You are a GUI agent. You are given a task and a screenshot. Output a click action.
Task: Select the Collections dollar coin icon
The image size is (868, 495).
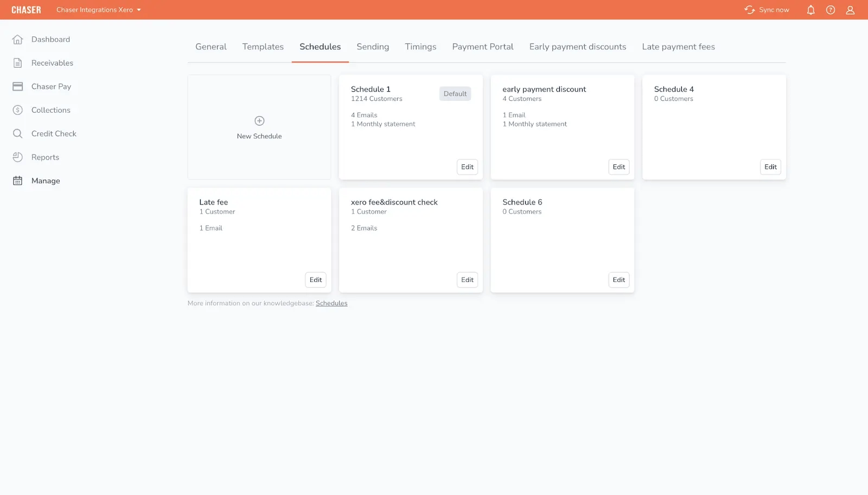point(18,110)
